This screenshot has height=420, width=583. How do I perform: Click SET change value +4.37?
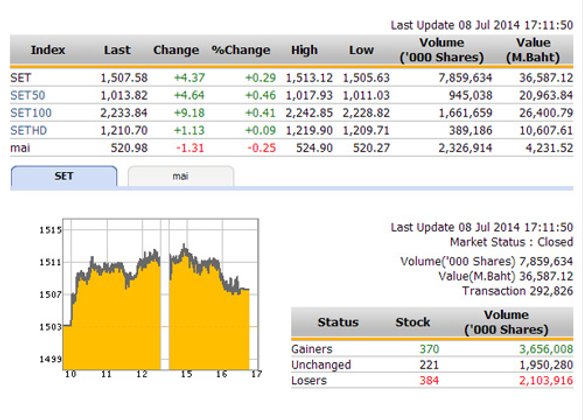pos(189,78)
